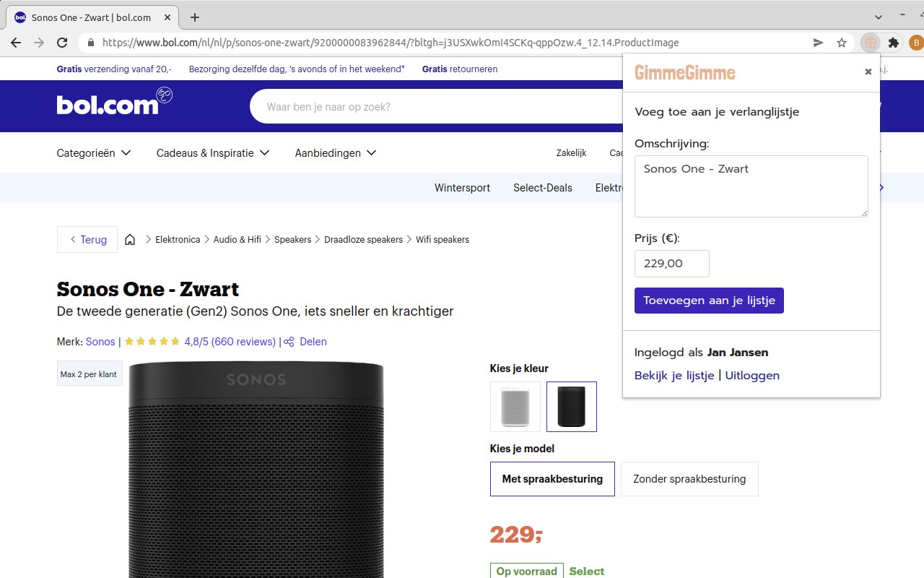This screenshot has height=578, width=924.
Task: Click the Sonos One - Zwart product title
Action: tap(148, 289)
